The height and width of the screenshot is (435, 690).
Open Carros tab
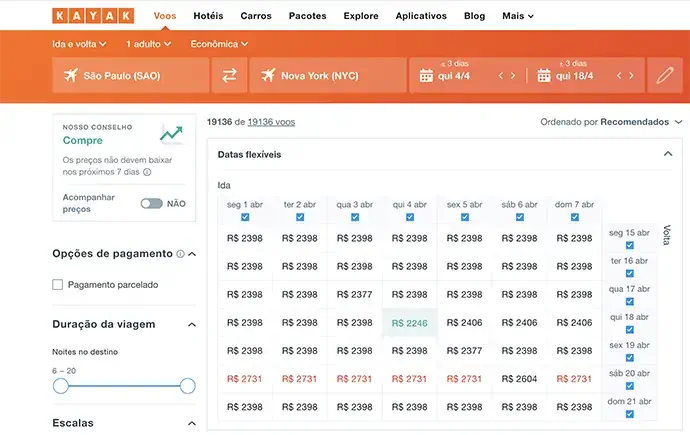[256, 16]
